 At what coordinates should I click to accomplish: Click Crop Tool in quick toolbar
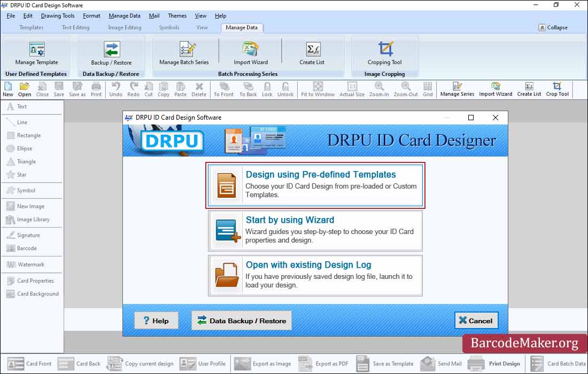[557, 90]
